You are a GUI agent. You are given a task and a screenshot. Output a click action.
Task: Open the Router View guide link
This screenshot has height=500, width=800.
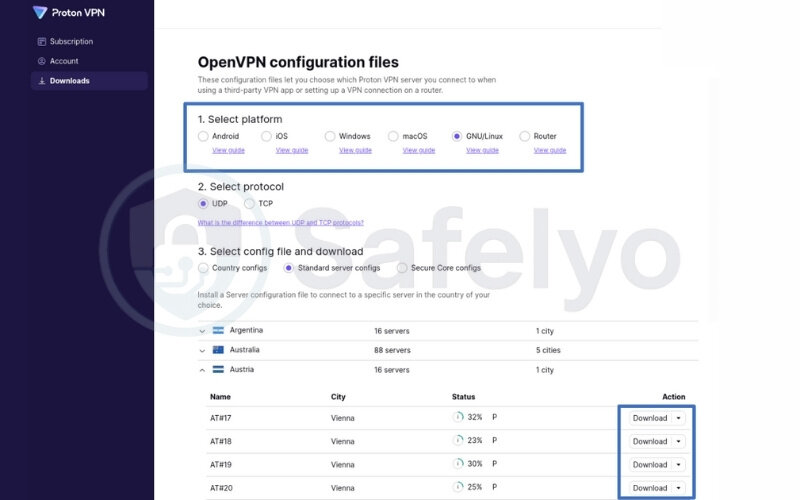550,151
